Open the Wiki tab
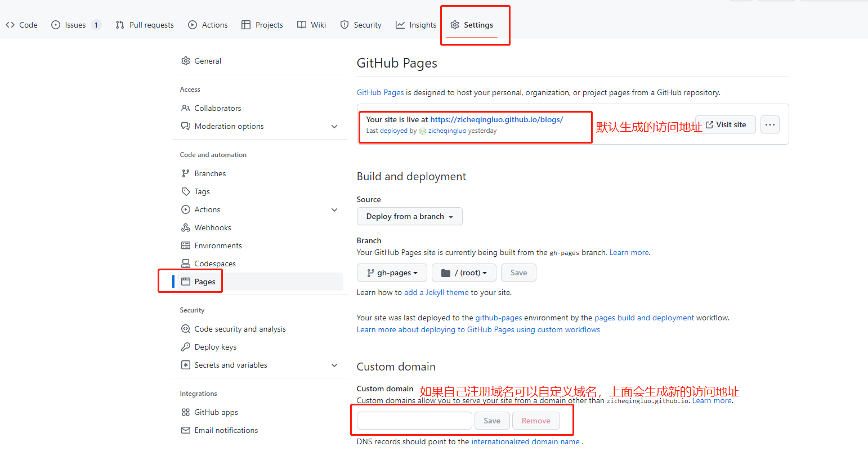This screenshot has width=868, height=451. point(312,25)
